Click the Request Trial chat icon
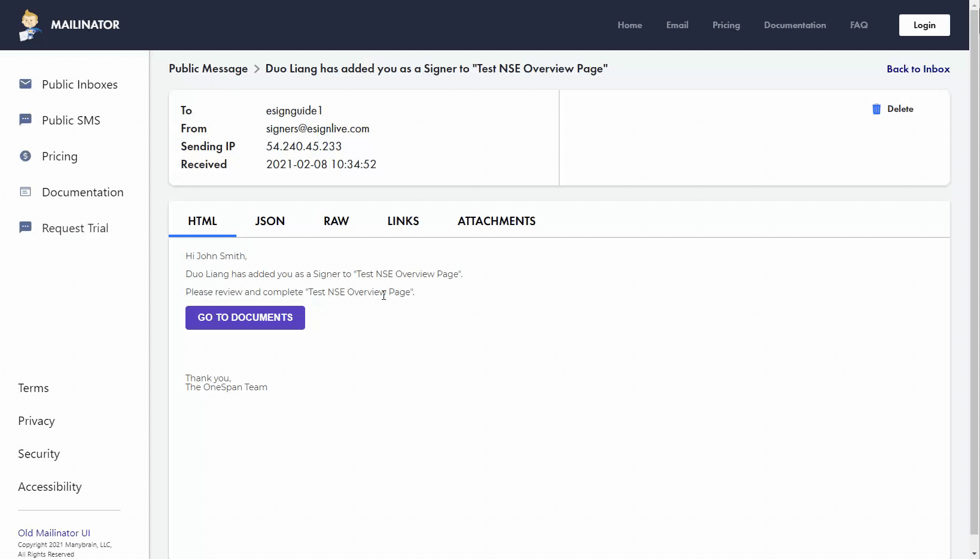This screenshot has width=980, height=559. 25,227
